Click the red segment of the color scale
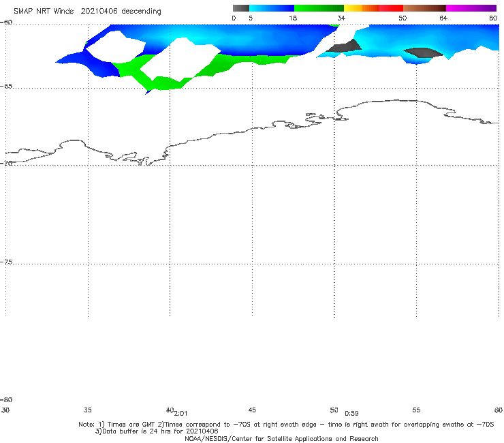This screenshot has width=504, height=443. point(391,8)
